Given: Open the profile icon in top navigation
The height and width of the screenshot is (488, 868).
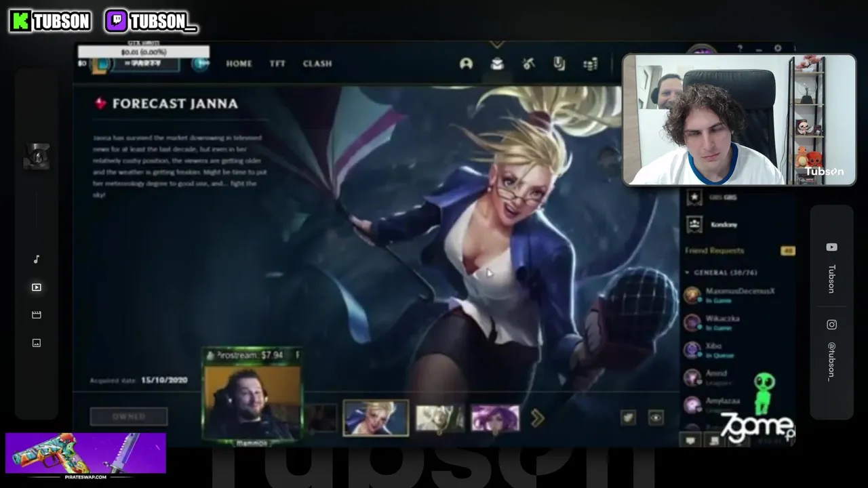Looking at the screenshot, I should (x=466, y=64).
